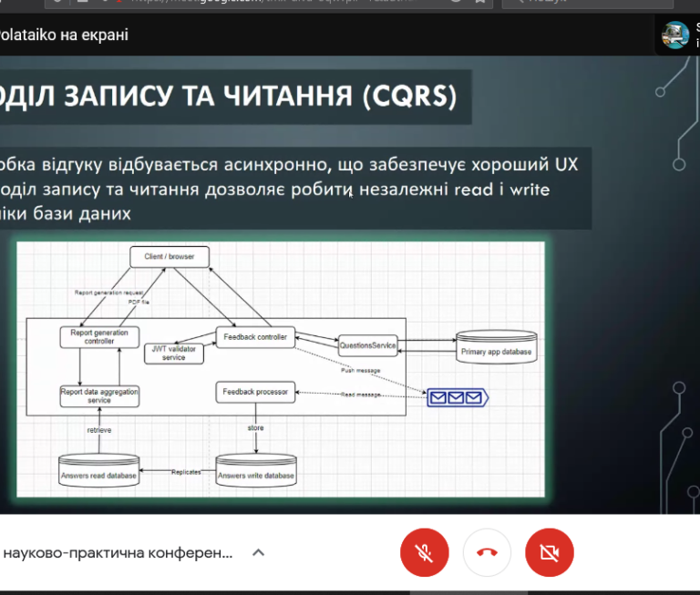Click the QuestionsService node
Viewport: 700px width, 595px height.
tap(367, 345)
